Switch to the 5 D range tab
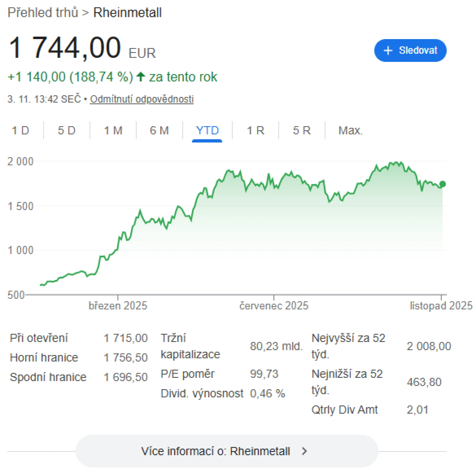The width and height of the screenshot is (476, 469). (66, 131)
